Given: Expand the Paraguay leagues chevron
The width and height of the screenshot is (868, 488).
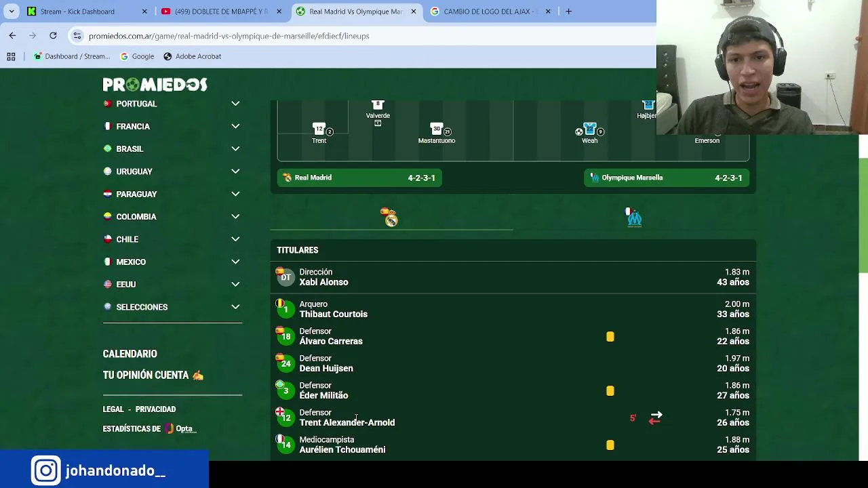Looking at the screenshot, I should 235,194.
